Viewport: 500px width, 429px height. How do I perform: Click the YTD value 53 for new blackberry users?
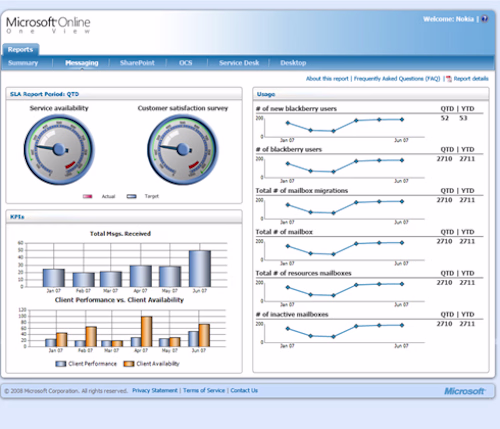(x=463, y=118)
